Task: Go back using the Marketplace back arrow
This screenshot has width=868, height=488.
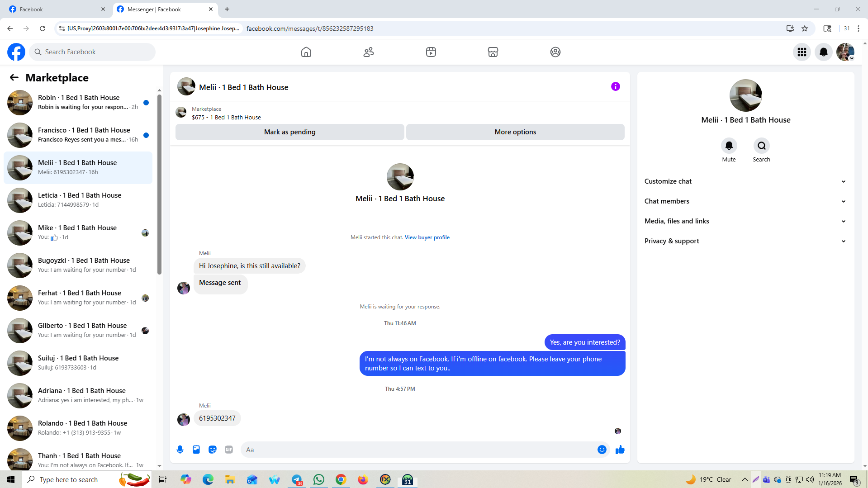Action: [14, 77]
